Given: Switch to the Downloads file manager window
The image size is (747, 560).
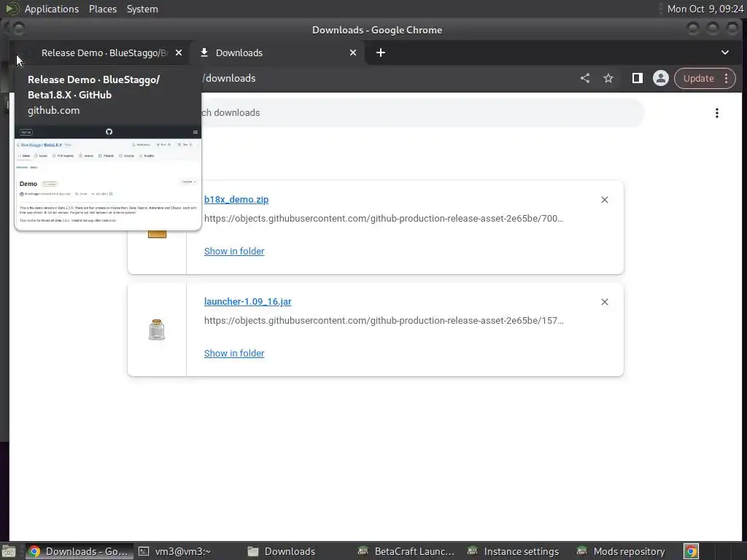Looking at the screenshot, I should click(282, 551).
